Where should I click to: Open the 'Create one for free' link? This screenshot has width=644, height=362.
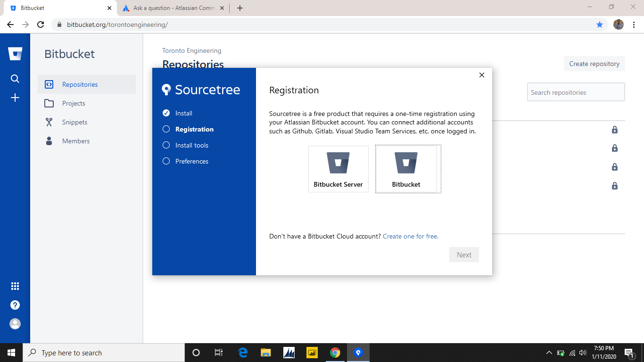point(411,236)
